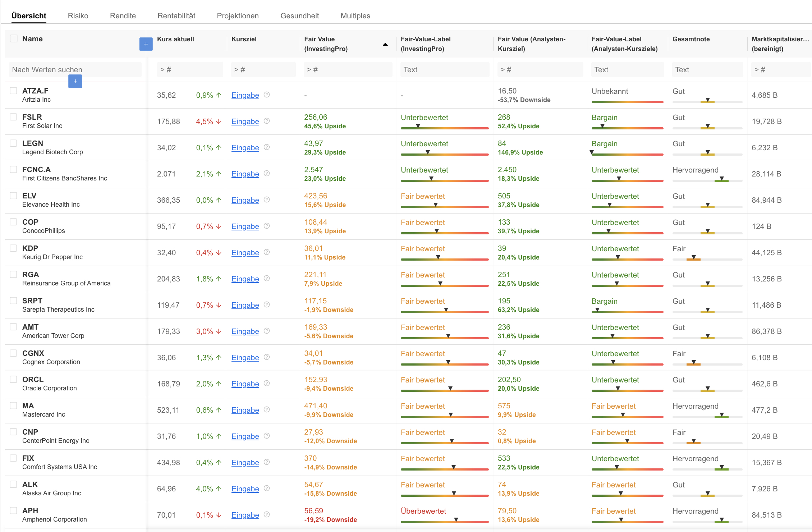Screen dimensions: 812x532
Task: Open help icon next to COP Eingabe
Action: (267, 226)
